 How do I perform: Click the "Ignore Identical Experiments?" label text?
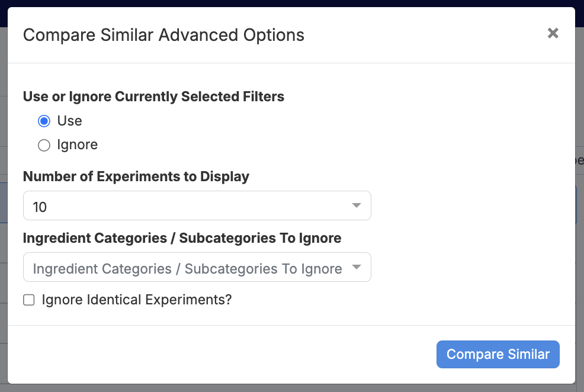(137, 300)
